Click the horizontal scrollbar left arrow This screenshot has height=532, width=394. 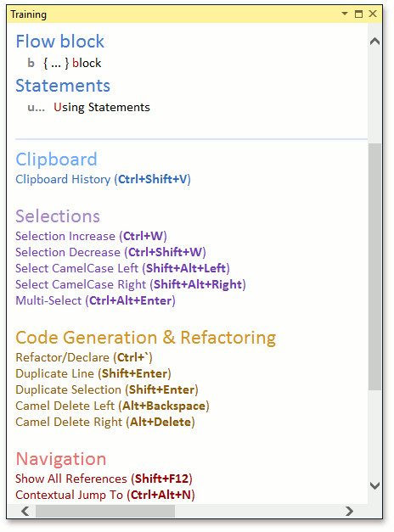click(x=25, y=511)
